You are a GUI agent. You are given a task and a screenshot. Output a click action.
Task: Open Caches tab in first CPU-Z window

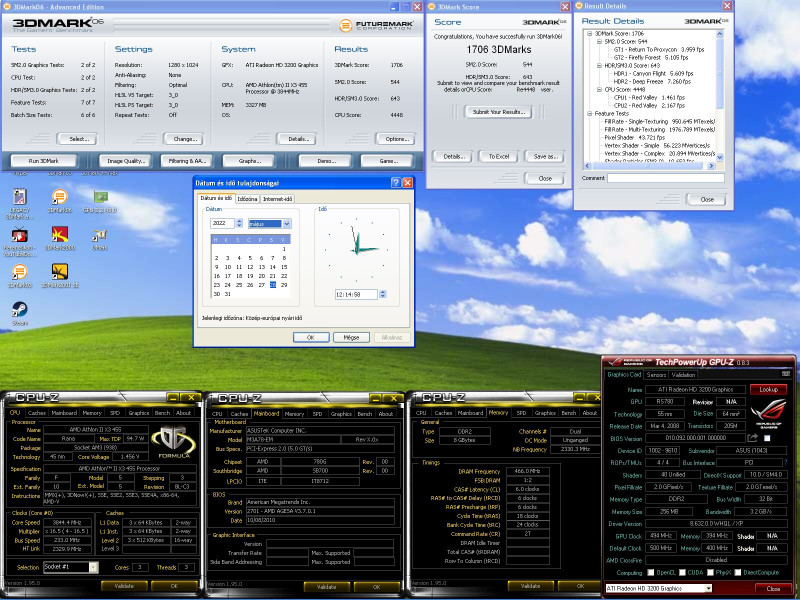pos(37,413)
